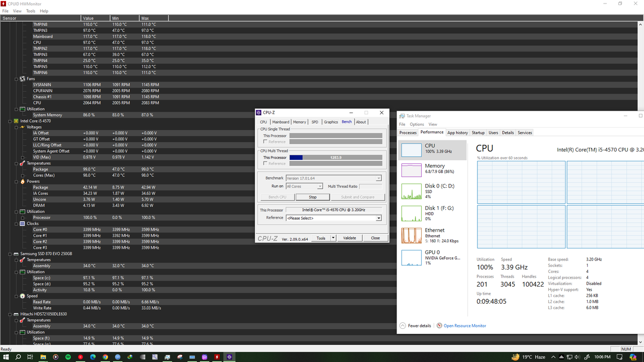Screen dimensions: 644x362
Task: Click Multi Thread This Processor progress bar
Action: (336, 157)
